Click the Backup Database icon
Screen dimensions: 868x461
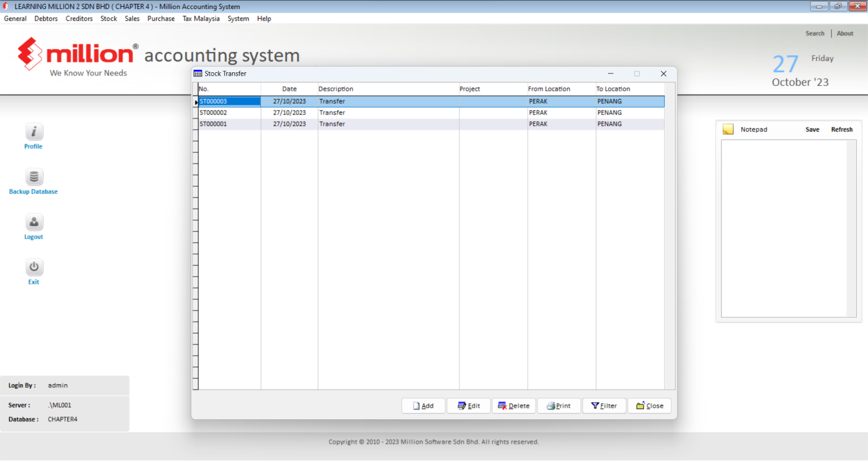click(34, 177)
